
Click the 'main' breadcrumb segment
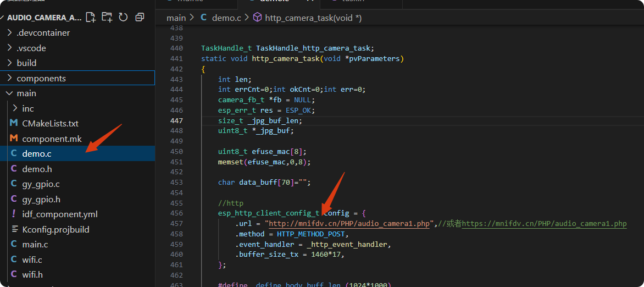[x=176, y=18]
